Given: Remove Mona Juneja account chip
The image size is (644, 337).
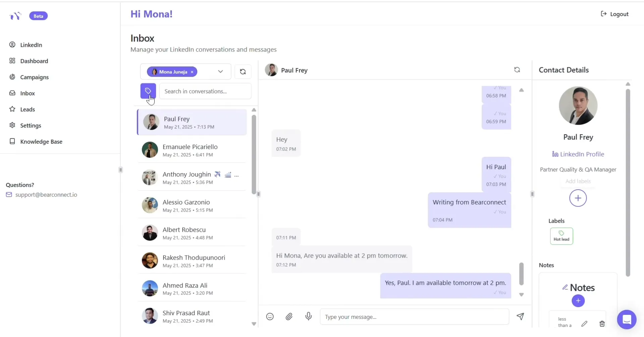Looking at the screenshot, I should pos(192,72).
